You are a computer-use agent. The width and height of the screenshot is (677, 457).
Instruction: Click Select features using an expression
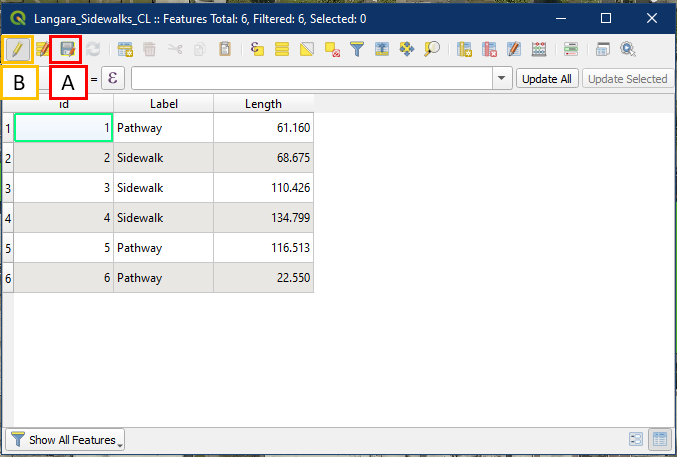point(257,48)
